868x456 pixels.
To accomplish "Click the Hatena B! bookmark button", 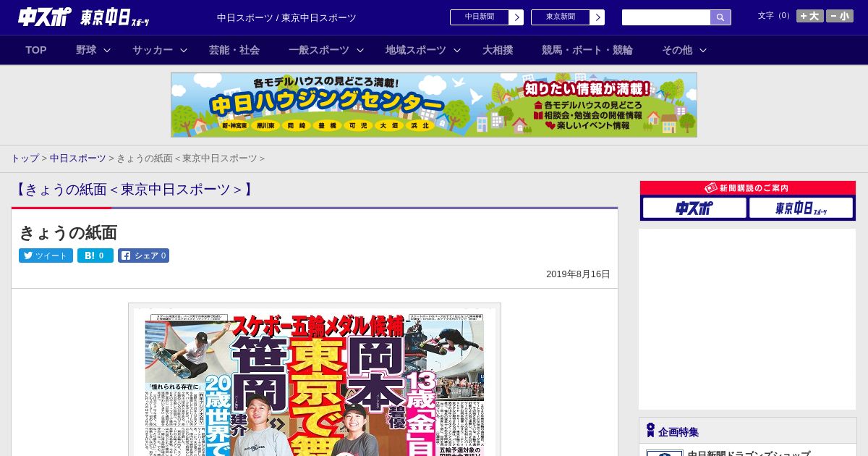I will (x=95, y=256).
